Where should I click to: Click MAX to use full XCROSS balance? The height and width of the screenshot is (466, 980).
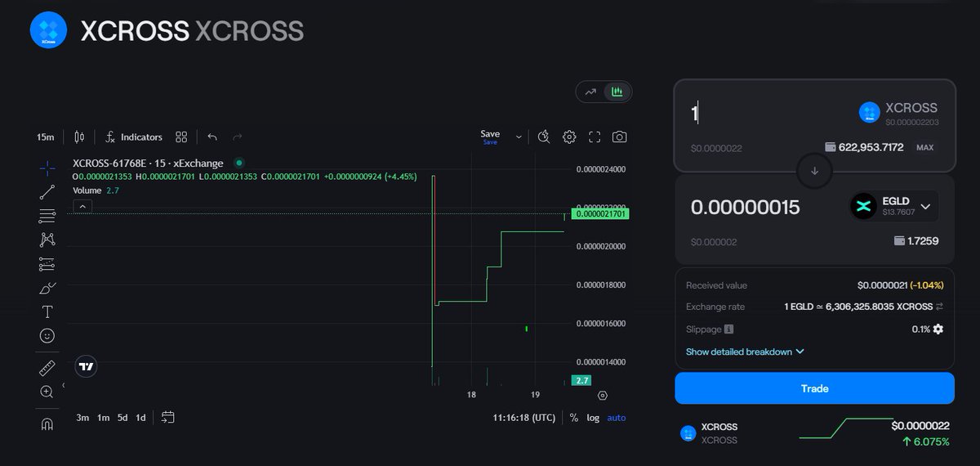(924, 147)
